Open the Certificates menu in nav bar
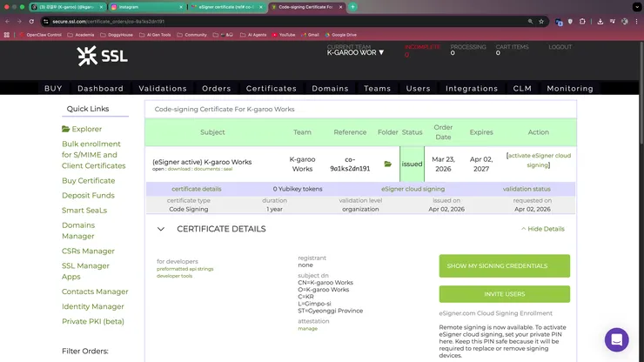This screenshot has height=362, width=644. coord(271,88)
